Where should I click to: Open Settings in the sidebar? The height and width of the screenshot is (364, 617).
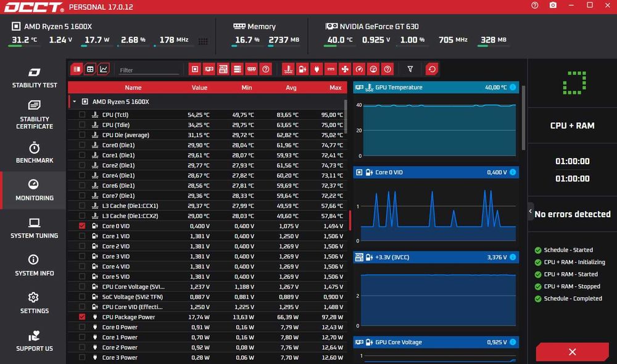[34, 303]
